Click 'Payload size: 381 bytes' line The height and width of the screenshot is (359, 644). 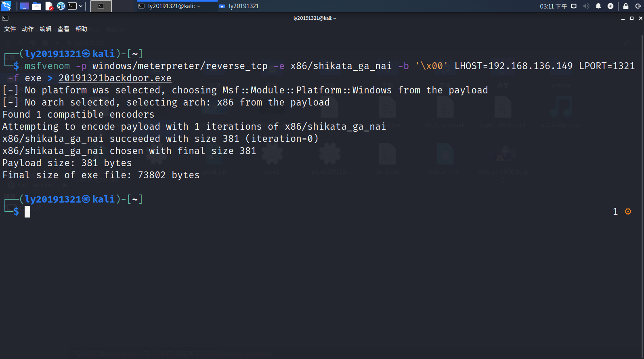(67, 163)
